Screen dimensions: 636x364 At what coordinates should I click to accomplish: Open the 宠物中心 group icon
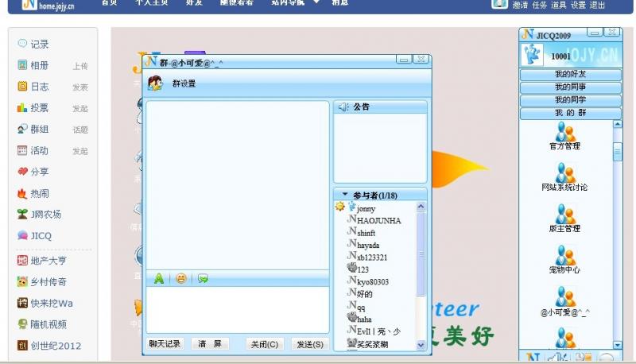(565, 255)
